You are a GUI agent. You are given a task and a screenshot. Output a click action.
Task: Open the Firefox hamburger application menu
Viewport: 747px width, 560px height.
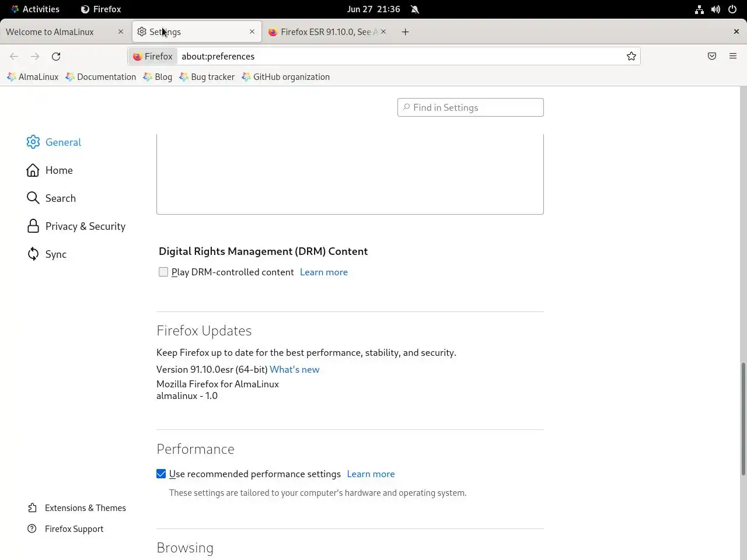click(733, 56)
